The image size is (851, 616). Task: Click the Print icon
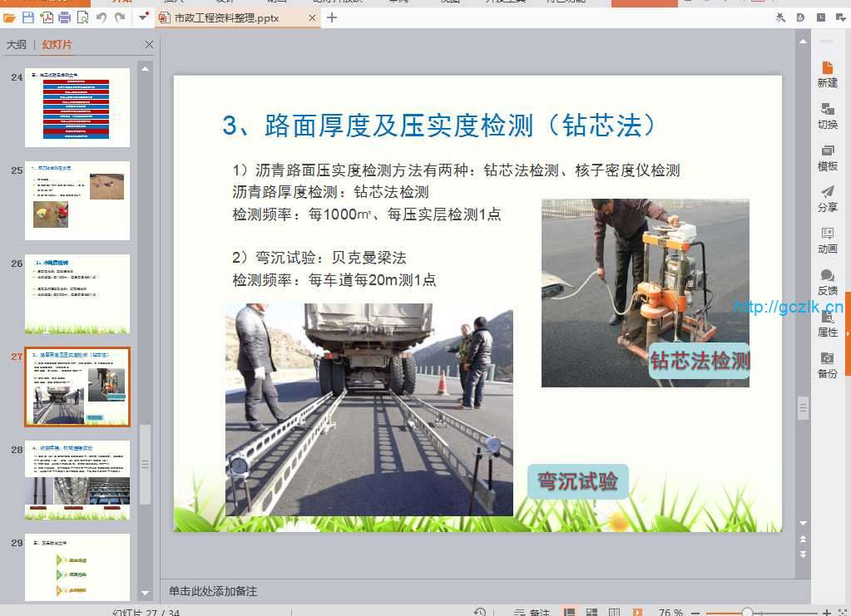tap(64, 17)
